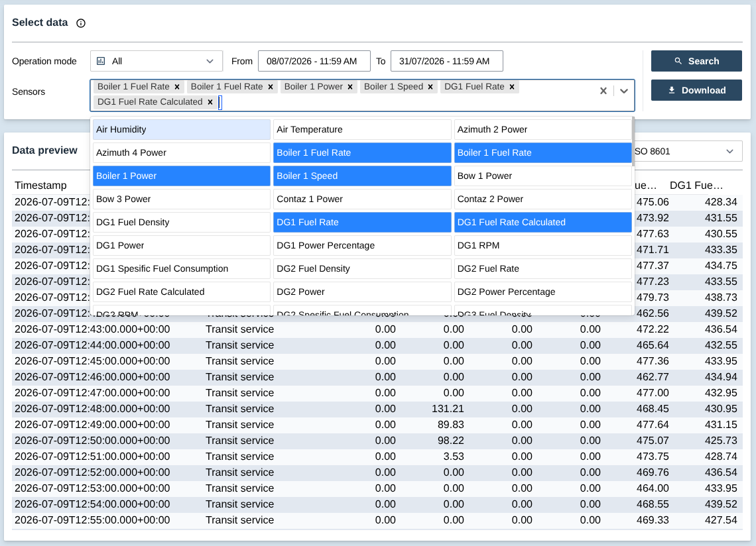This screenshot has height=546, width=756.
Task: Select Air Humidity option
Action: [x=181, y=130]
